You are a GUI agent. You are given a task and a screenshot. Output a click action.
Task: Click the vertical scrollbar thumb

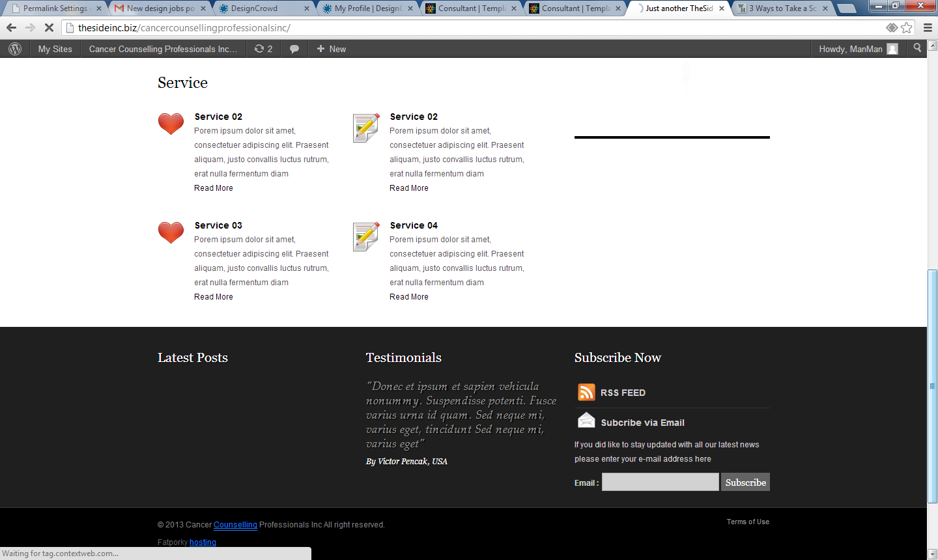[x=932, y=386]
